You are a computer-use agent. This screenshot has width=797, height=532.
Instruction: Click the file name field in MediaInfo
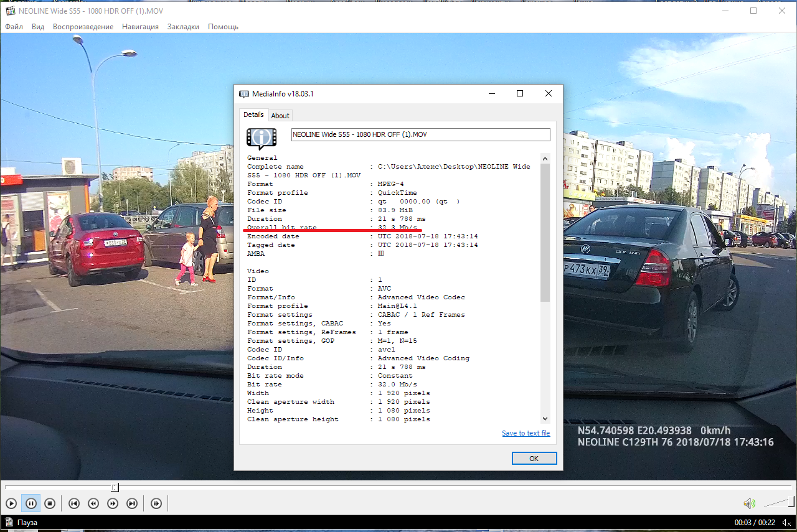point(420,135)
